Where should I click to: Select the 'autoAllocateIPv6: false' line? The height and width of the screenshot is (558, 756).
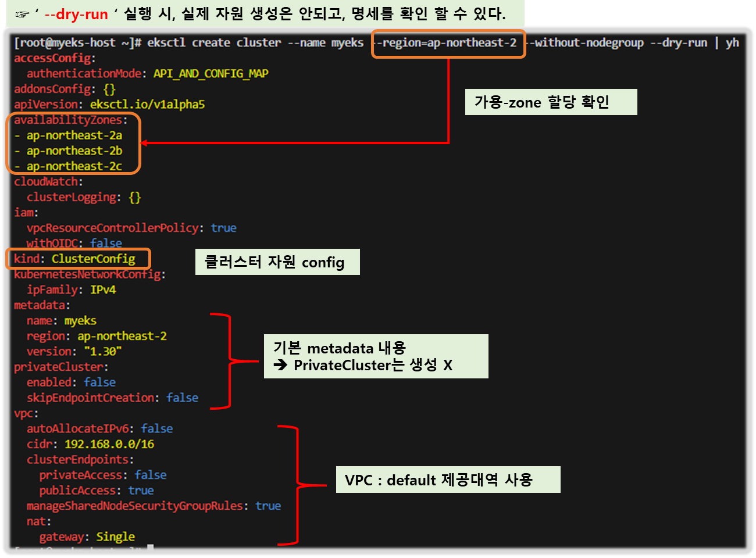coord(100,428)
